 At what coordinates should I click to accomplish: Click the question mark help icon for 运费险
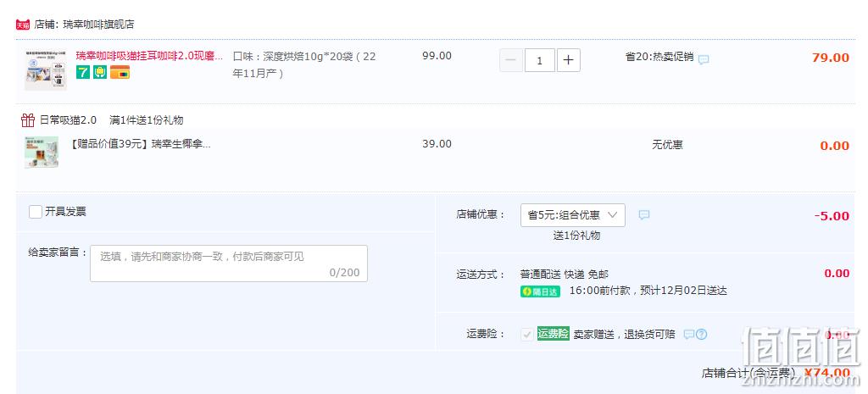click(x=701, y=334)
